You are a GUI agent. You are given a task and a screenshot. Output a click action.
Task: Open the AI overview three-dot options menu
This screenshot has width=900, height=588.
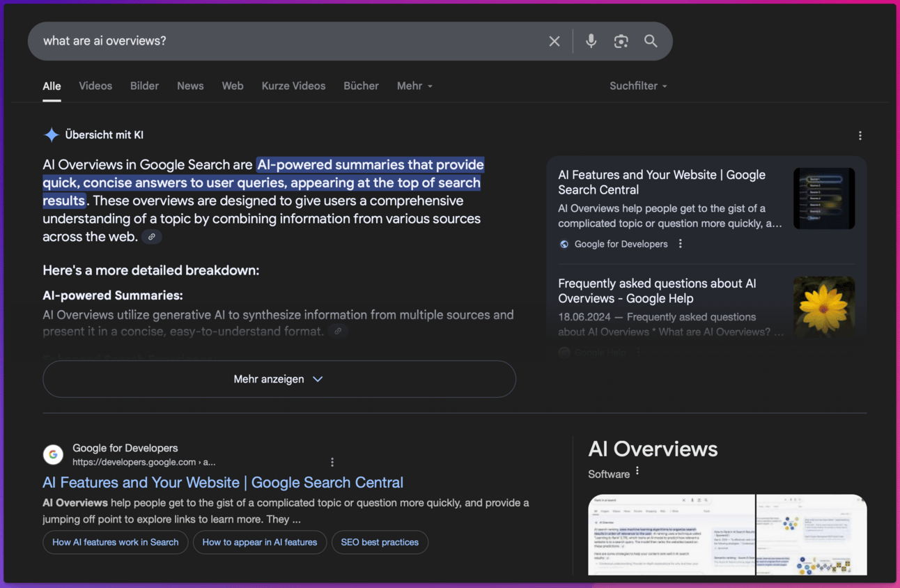(x=860, y=136)
